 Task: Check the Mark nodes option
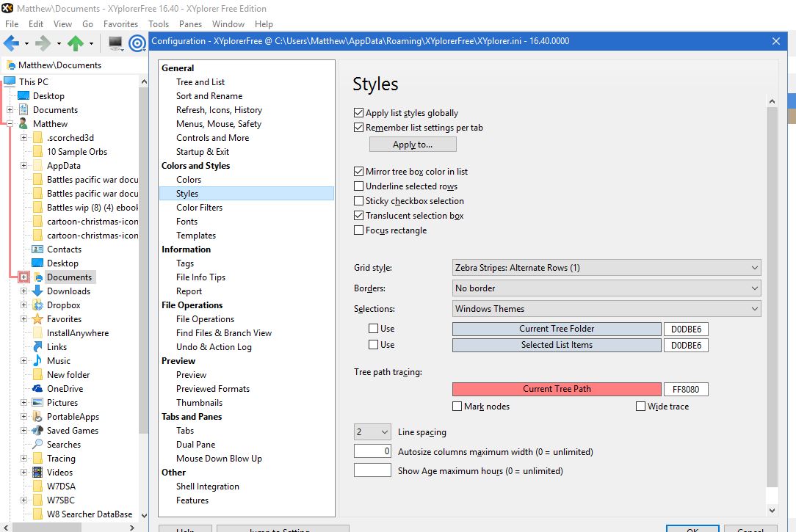click(x=457, y=406)
